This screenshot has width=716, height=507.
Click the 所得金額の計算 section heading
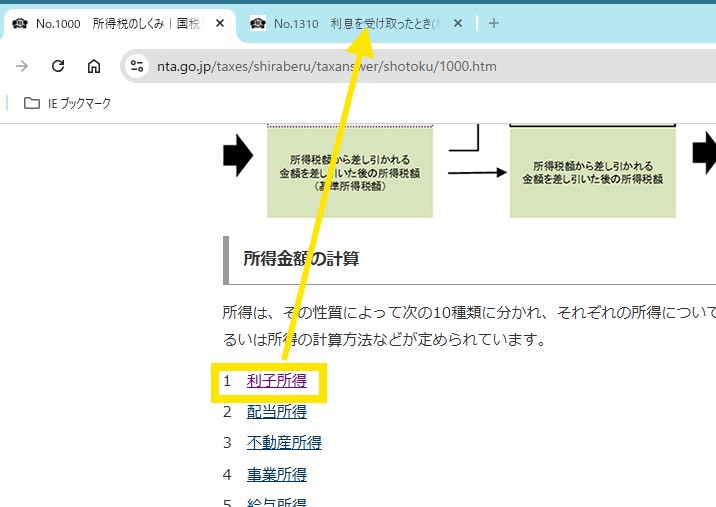[x=301, y=259]
